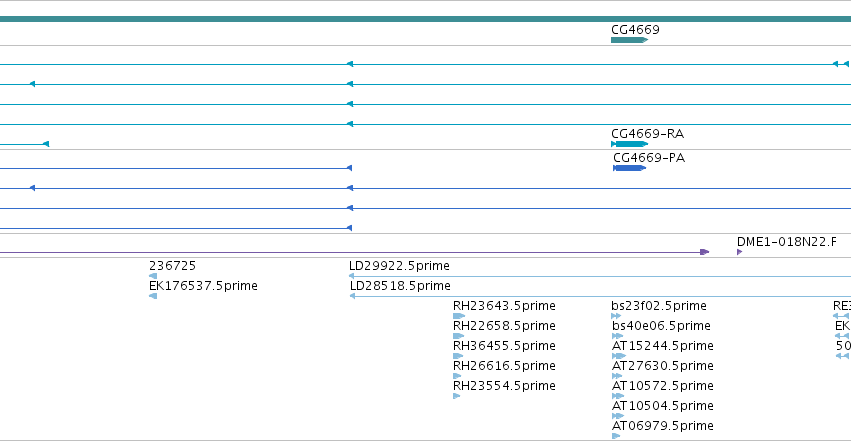851x441 pixels.
Task: Click the RH23554.5prime label
Action: tap(504, 386)
